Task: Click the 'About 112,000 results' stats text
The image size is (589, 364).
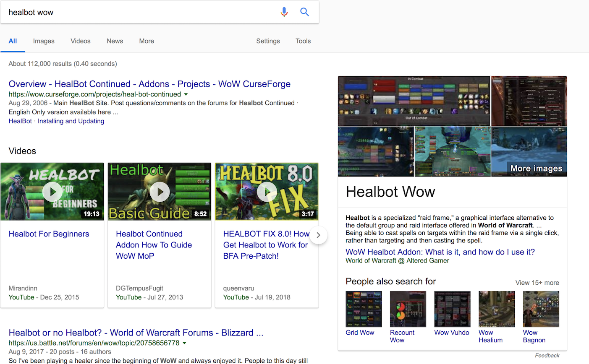Action: coord(63,64)
